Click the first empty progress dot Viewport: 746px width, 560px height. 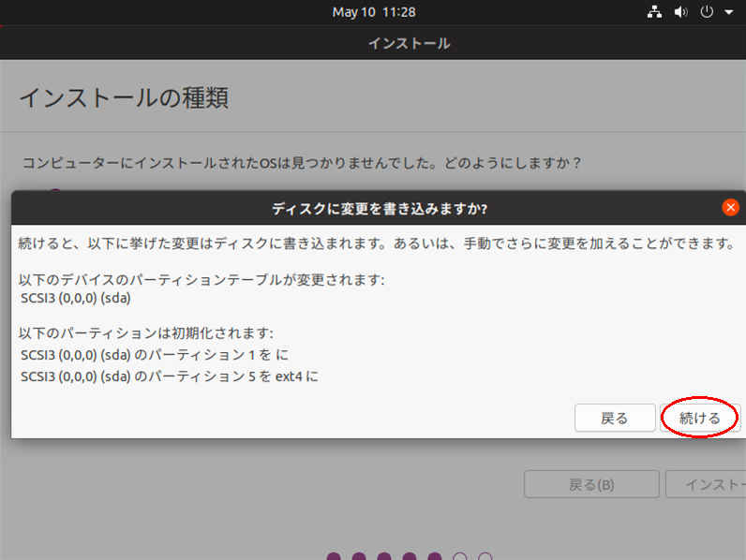pyautogui.click(x=460, y=557)
